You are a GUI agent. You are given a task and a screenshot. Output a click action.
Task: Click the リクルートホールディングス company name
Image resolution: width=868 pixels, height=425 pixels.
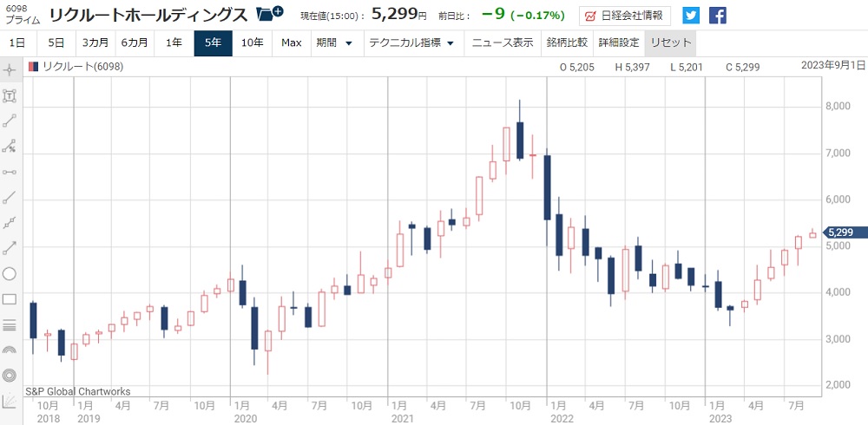[x=148, y=15]
